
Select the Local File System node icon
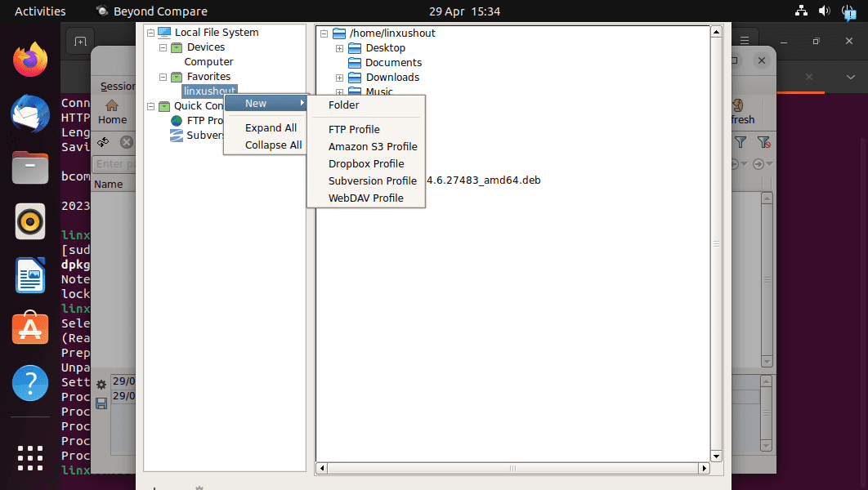pos(164,32)
